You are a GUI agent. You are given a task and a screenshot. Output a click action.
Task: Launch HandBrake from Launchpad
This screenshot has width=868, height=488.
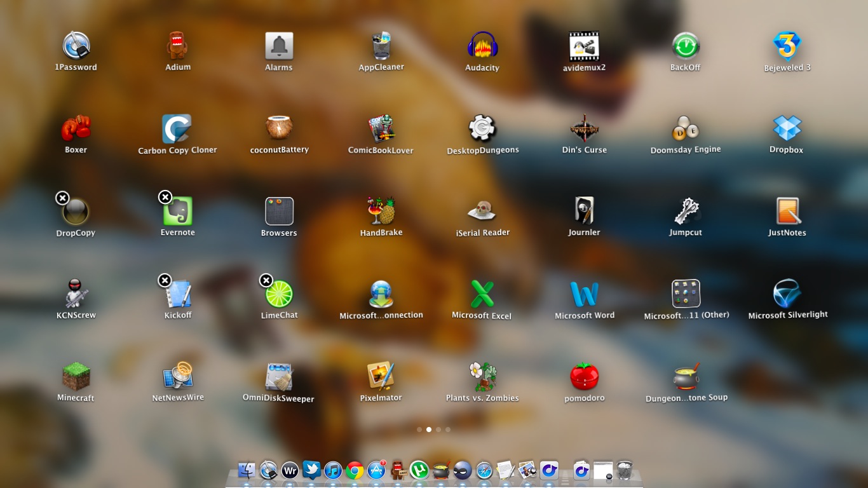(381, 211)
